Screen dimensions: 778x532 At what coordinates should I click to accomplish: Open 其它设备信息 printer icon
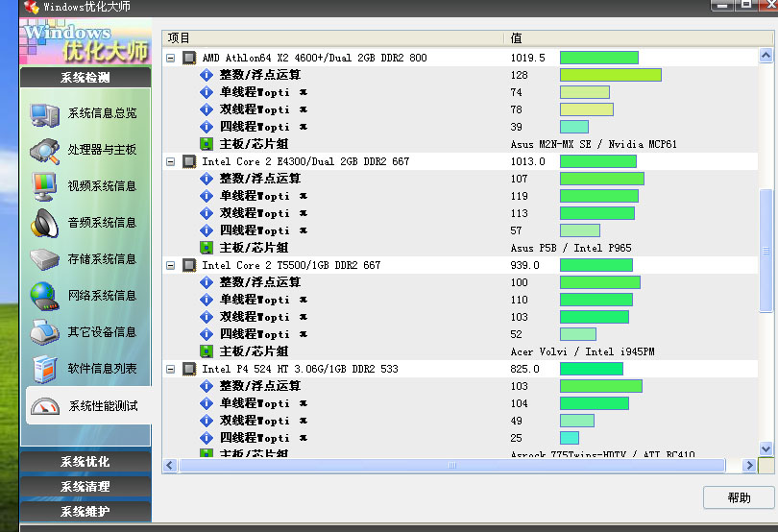click(x=44, y=332)
